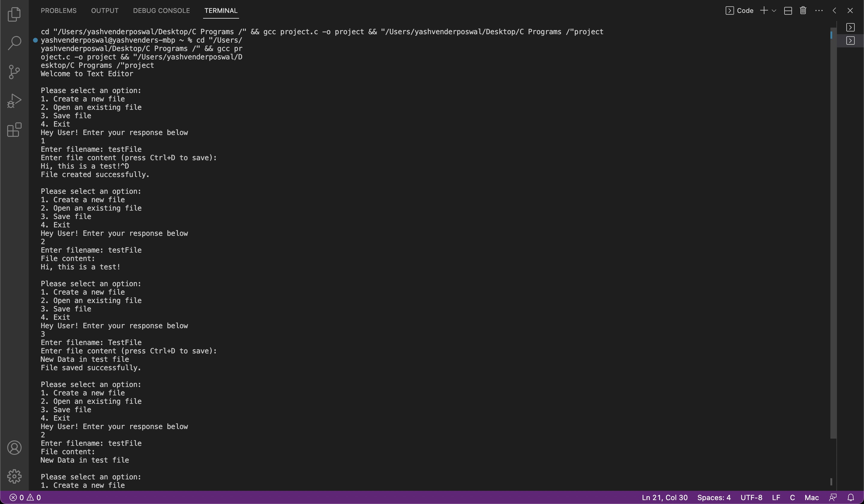Screen dimensions: 864x504
Task: Switch to the OUTPUT tab
Action: [x=105, y=10]
